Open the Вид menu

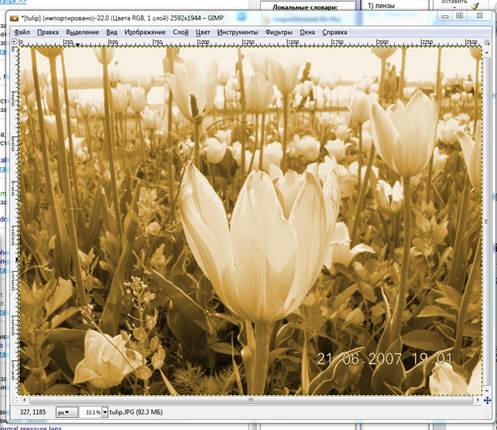coord(112,32)
